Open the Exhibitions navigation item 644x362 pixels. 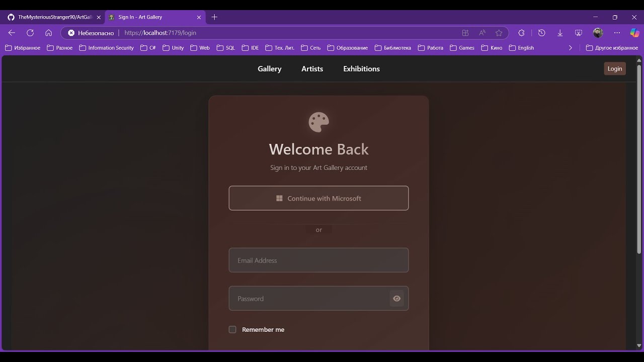point(361,69)
